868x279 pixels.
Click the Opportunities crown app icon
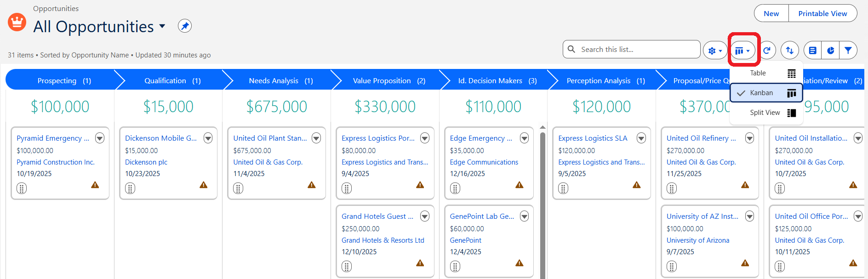click(17, 22)
